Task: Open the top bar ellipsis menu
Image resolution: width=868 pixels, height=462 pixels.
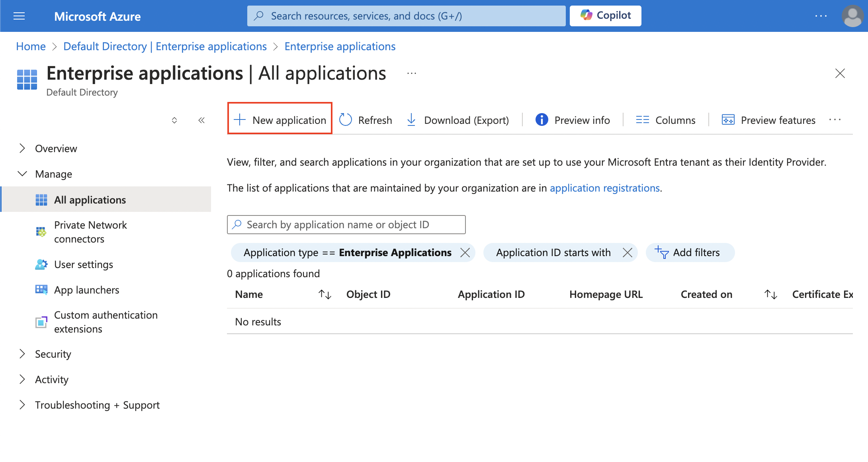Action: point(821,16)
